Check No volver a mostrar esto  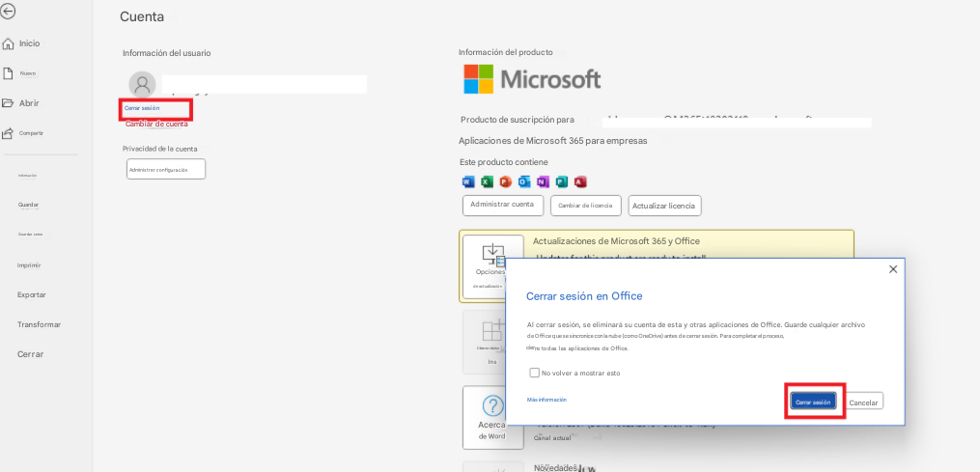pos(534,373)
